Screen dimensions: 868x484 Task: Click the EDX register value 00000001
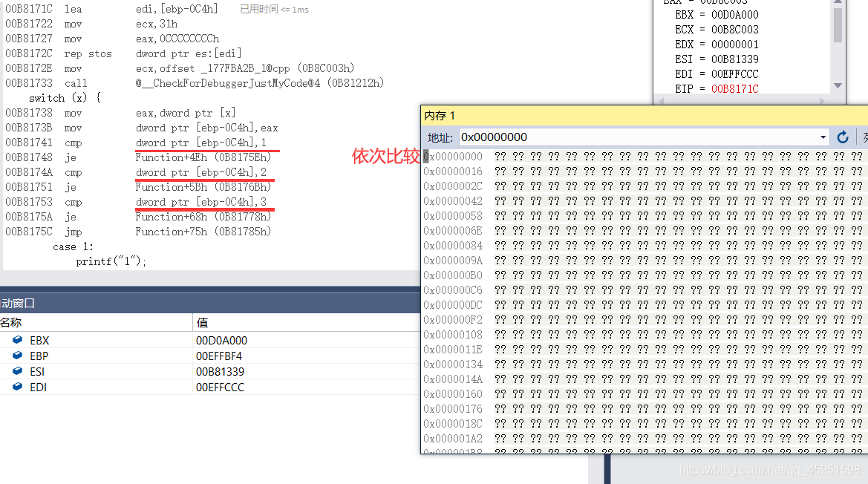point(734,45)
